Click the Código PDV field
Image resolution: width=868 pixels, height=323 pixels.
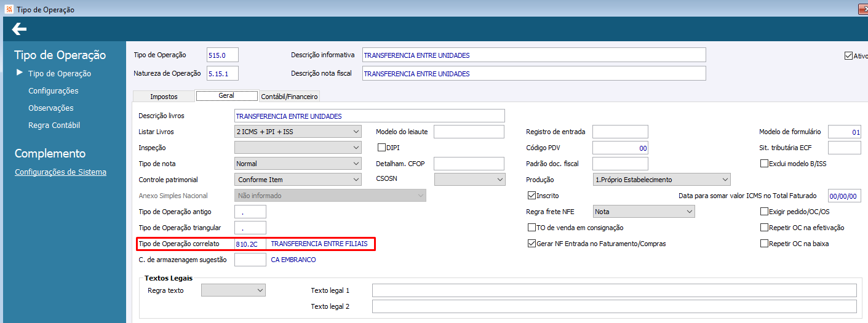click(x=621, y=148)
